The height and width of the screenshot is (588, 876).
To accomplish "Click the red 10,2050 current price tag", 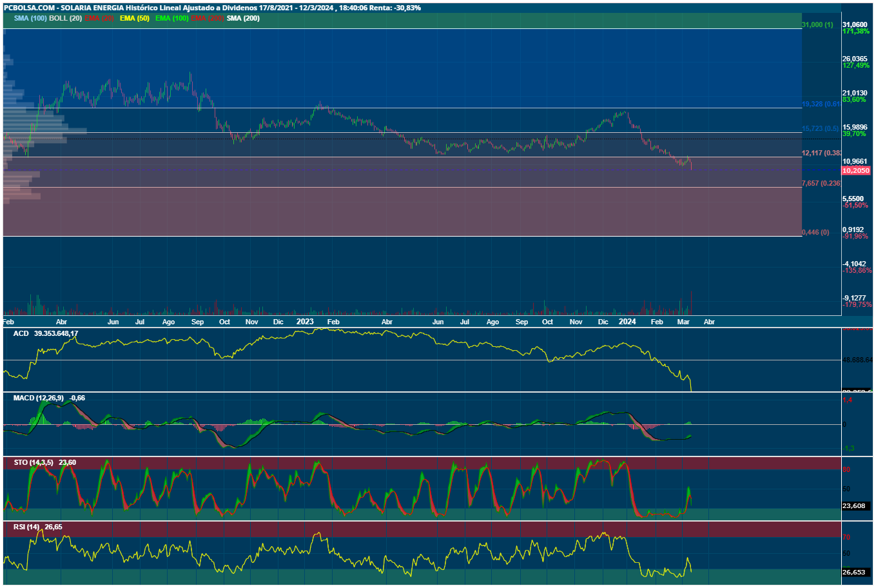I will coord(856,170).
